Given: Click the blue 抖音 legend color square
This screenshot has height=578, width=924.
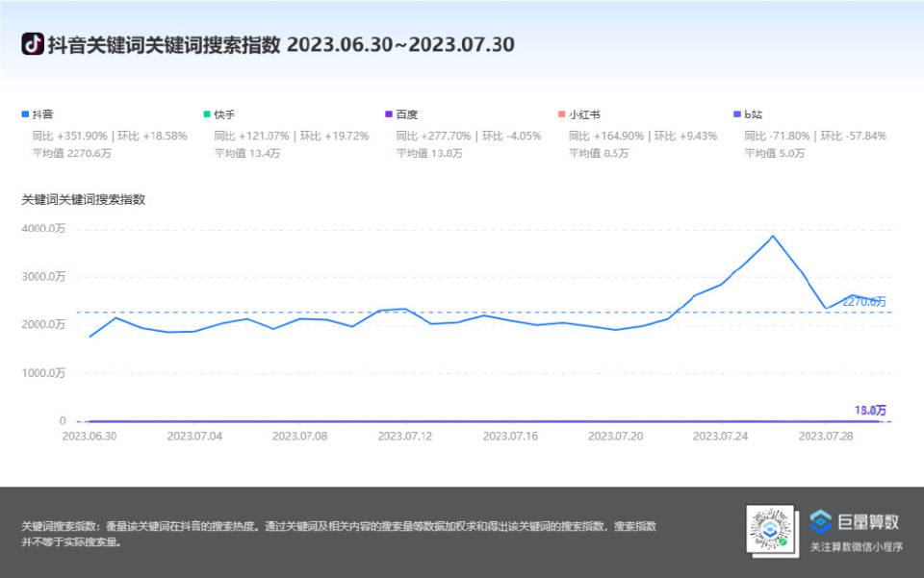Looking at the screenshot, I should (25, 114).
